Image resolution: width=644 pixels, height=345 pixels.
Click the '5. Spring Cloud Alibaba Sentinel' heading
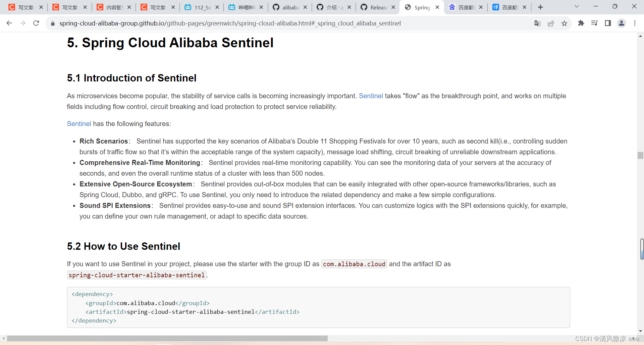170,43
